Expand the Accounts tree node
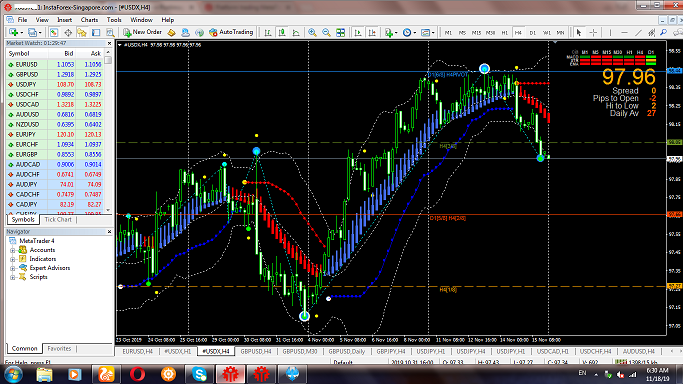Image resolution: width=683 pixels, height=384 pixels. point(13,250)
